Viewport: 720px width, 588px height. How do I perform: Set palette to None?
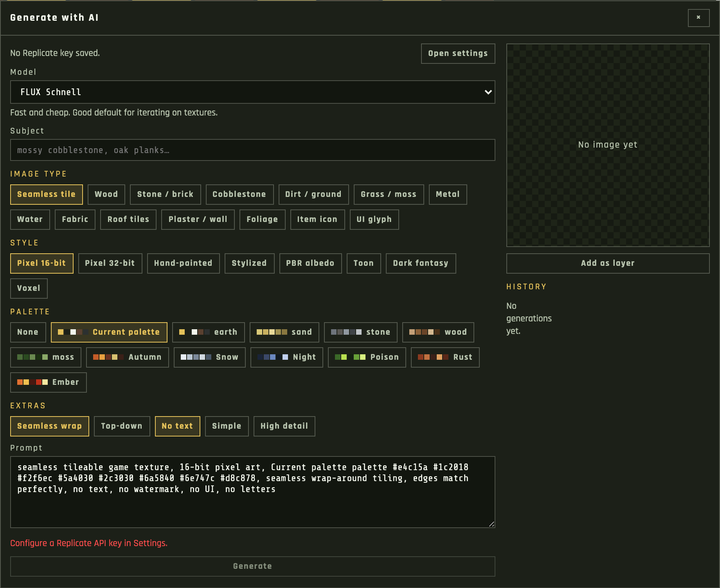pyautogui.click(x=28, y=332)
